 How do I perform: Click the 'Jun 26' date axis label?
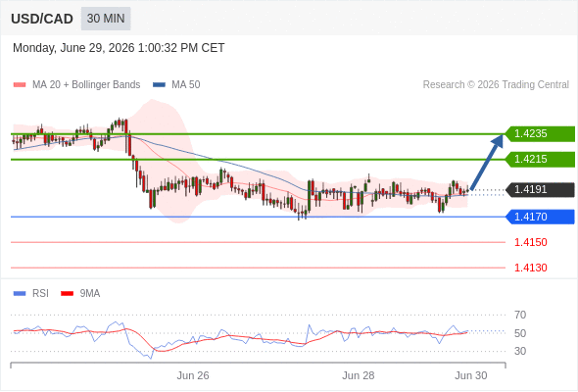[x=193, y=375]
